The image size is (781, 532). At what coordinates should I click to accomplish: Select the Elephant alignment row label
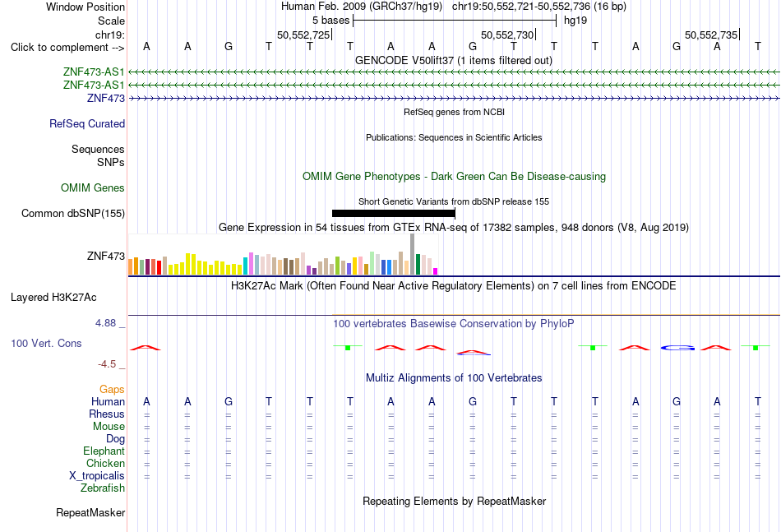[x=104, y=451]
